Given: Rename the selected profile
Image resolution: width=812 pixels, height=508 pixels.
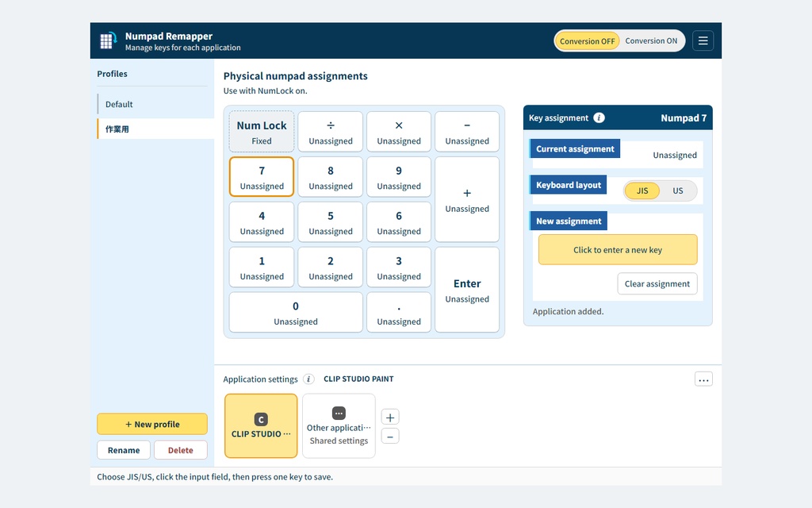Looking at the screenshot, I should click(x=124, y=450).
